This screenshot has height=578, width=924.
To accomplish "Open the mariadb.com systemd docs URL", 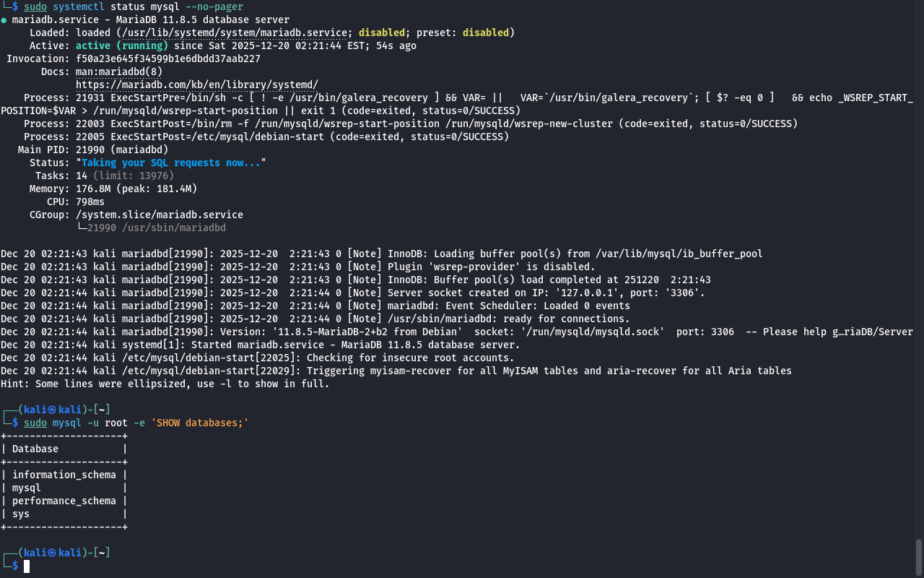I will point(196,85).
